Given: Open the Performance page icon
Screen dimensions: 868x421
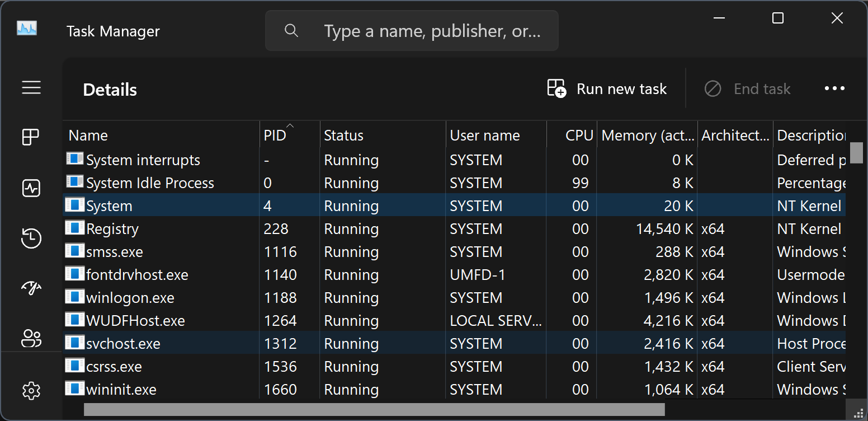Looking at the screenshot, I should [31, 188].
